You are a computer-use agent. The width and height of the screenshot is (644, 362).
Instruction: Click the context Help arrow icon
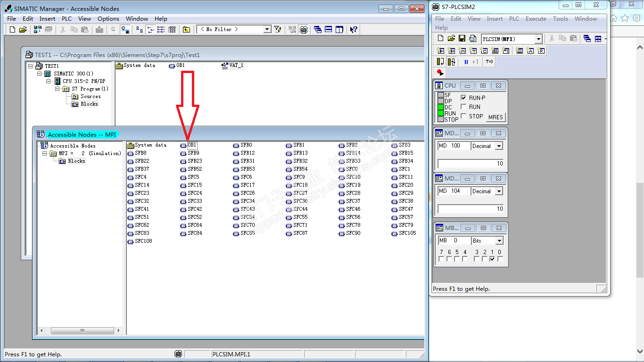(354, 29)
